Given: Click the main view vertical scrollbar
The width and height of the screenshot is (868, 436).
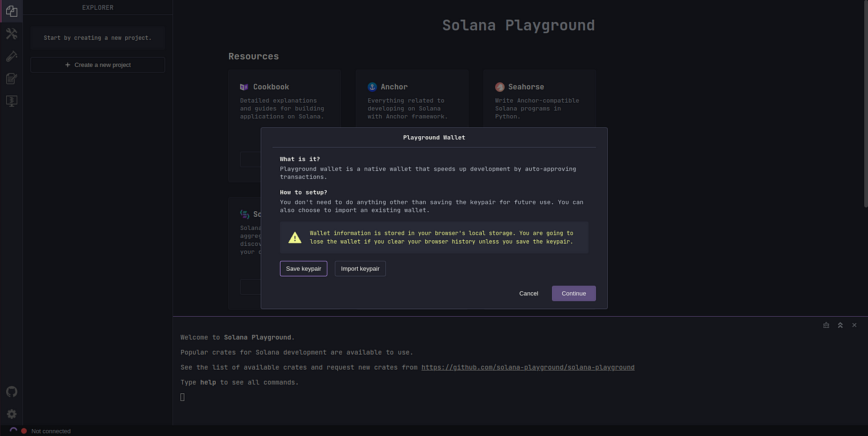Looking at the screenshot, I should pos(865,103).
